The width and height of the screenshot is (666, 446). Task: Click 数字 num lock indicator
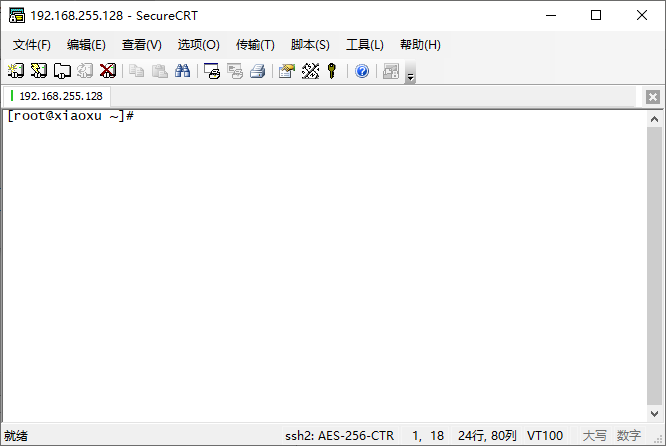(x=629, y=435)
